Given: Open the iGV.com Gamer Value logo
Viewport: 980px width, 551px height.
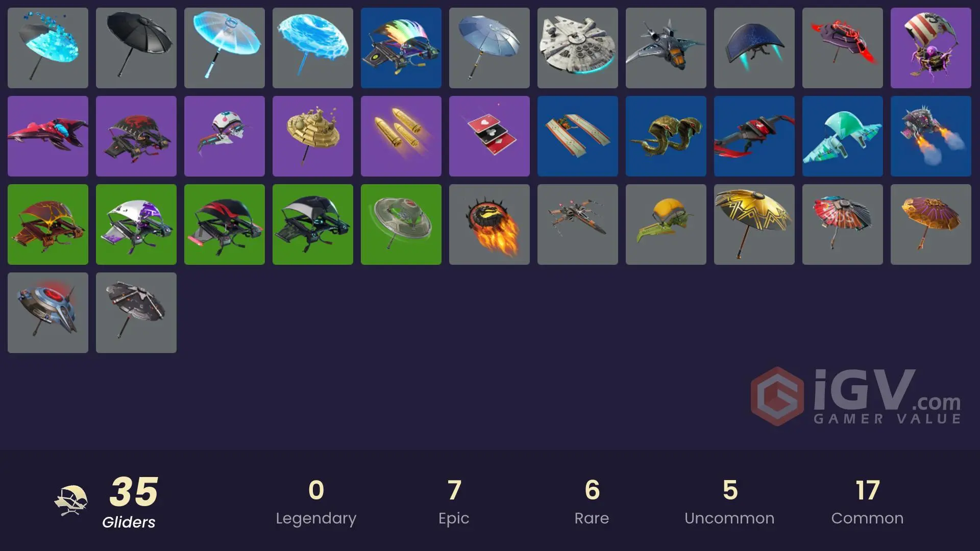Looking at the screenshot, I should click(856, 396).
